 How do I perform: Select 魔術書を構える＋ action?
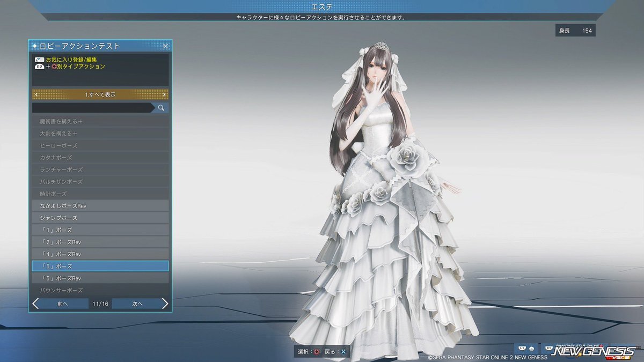click(x=100, y=121)
